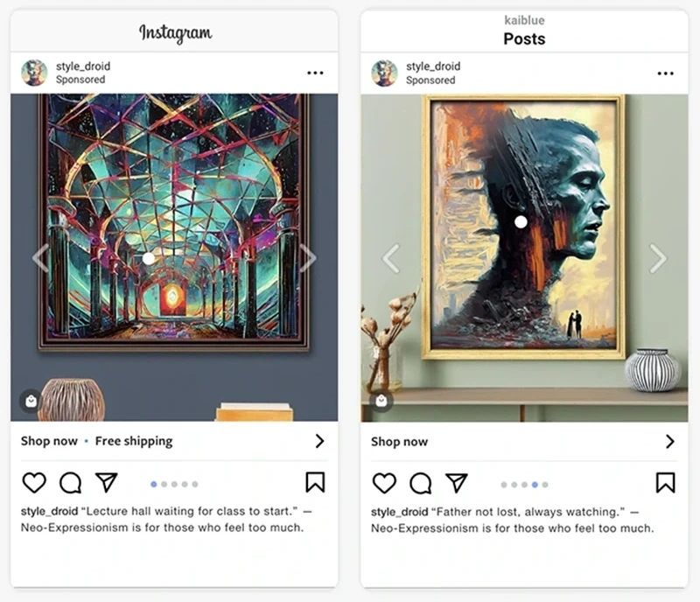Tap shopping bag tag on the portrait image

pyautogui.click(x=381, y=401)
